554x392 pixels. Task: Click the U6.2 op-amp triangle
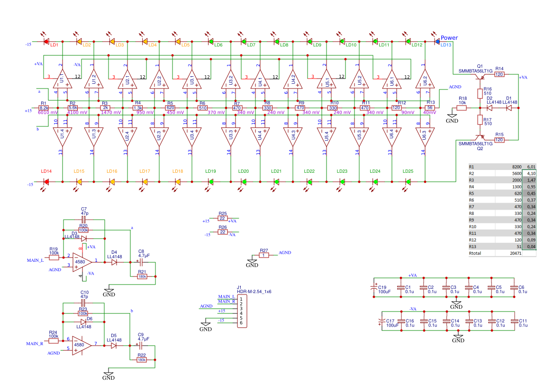click(x=425, y=79)
